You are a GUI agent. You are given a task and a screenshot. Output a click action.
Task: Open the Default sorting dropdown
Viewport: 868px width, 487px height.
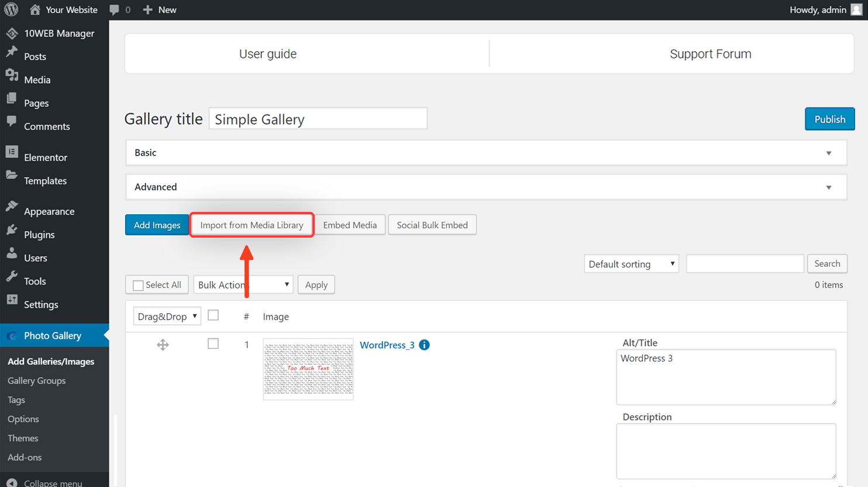coord(631,264)
